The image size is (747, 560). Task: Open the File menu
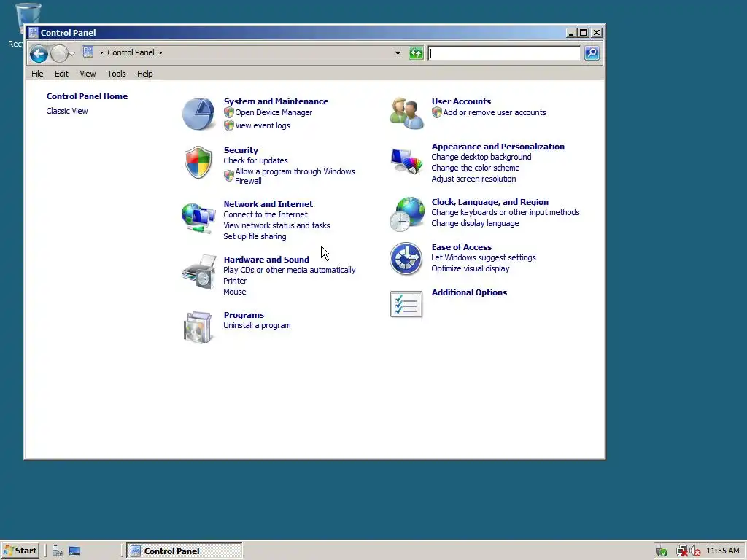(x=37, y=74)
